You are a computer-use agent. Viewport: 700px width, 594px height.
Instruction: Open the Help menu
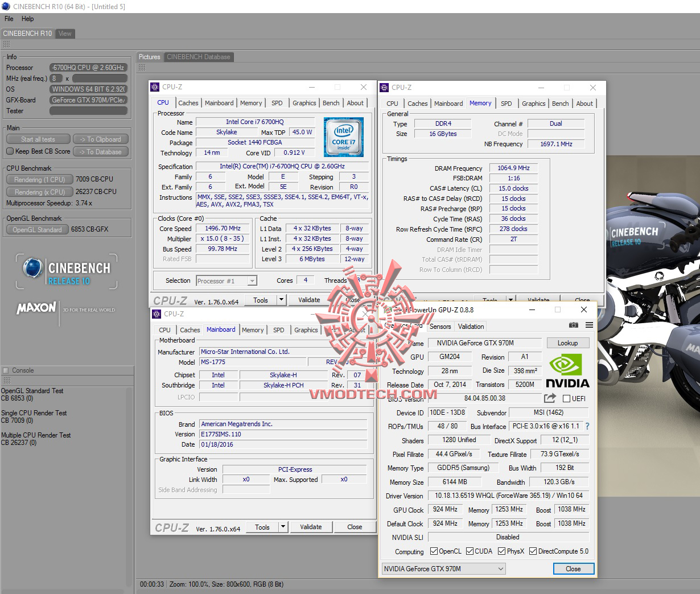(28, 19)
